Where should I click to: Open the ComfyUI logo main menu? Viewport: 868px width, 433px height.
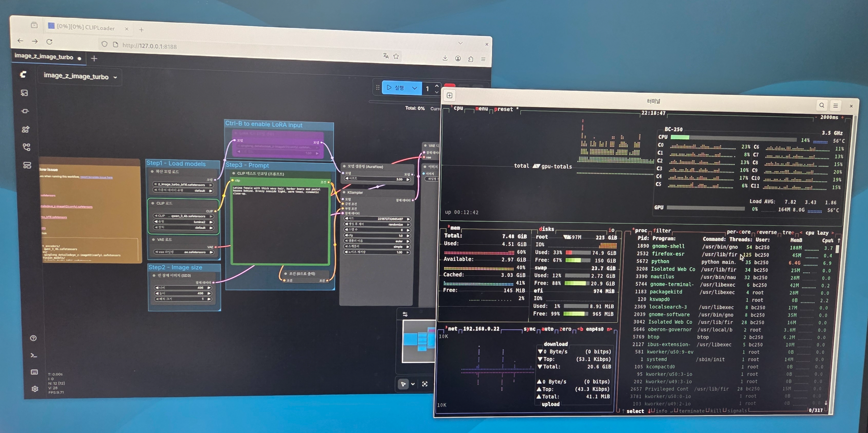[23, 75]
